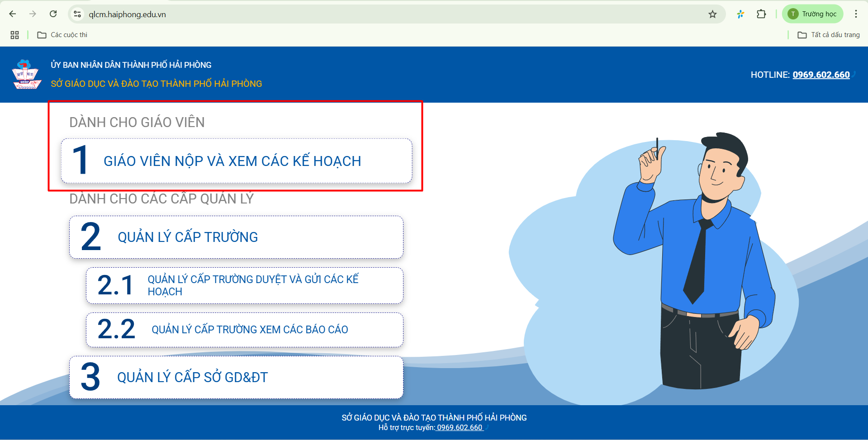
Task: Click the browser forward arrow
Action: (x=33, y=14)
